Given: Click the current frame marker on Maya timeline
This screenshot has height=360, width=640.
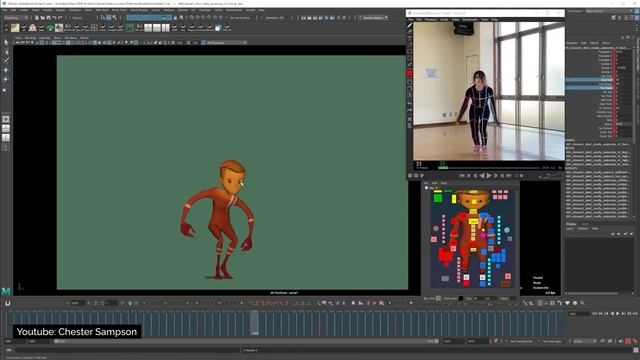Looking at the screenshot, I should pyautogui.click(x=254, y=322).
